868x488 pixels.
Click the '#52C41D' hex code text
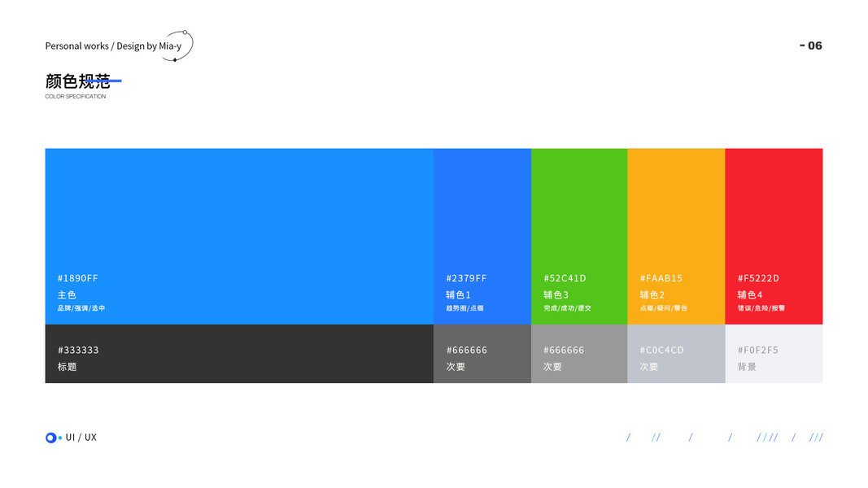[565, 278]
